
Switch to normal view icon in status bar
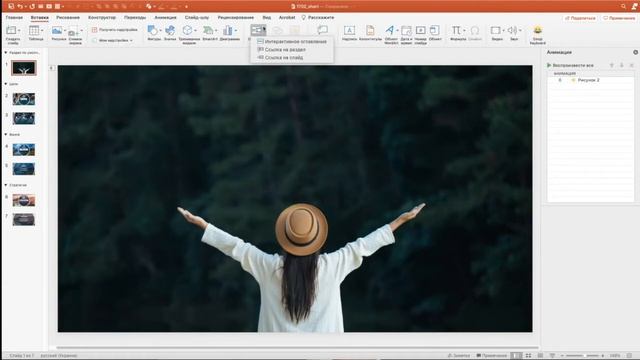pyautogui.click(x=516, y=356)
